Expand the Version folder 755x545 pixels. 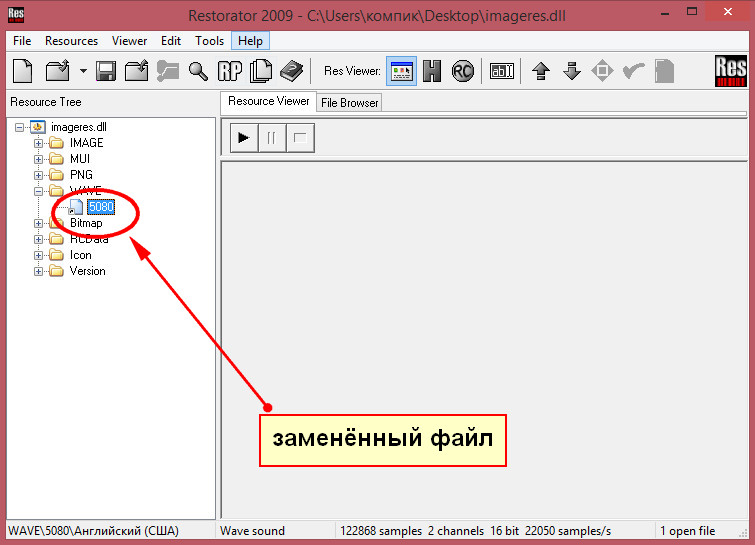39,272
